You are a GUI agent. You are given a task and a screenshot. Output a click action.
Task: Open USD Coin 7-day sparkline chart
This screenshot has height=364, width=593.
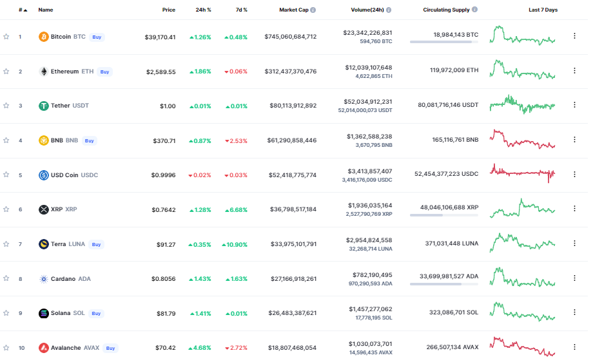(x=522, y=173)
